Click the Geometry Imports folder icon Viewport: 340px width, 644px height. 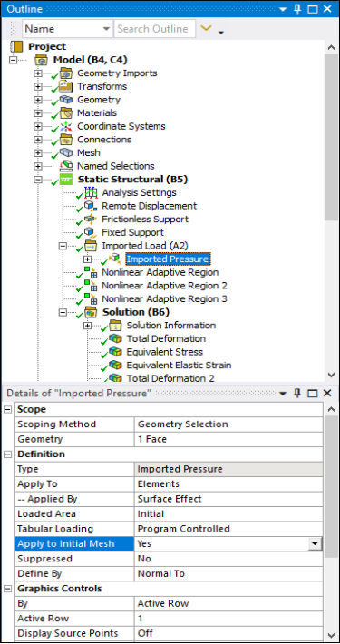coord(65,73)
